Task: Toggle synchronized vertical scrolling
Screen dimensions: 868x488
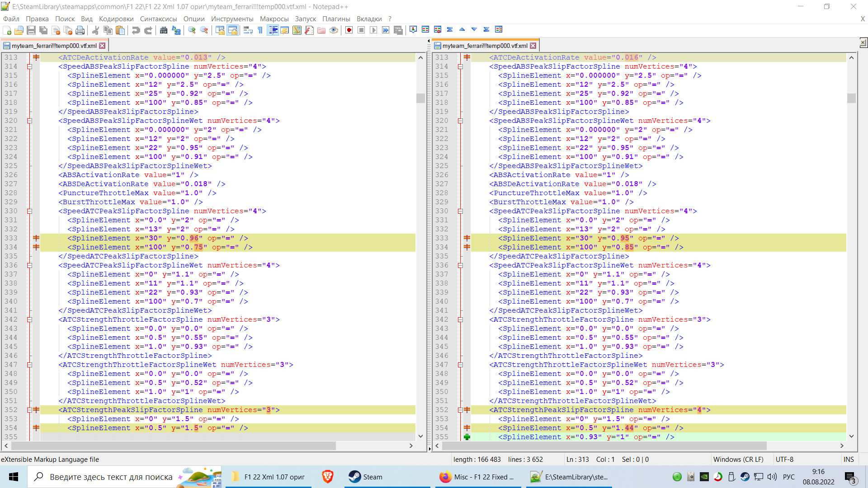Action: (220, 30)
